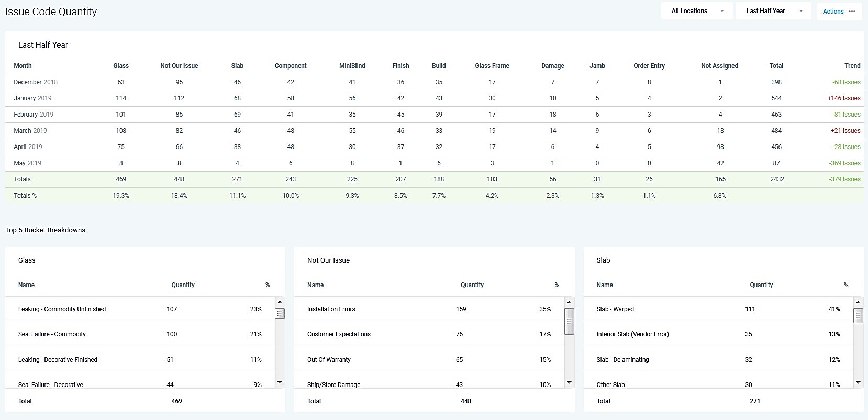This screenshot has height=420, width=868.
Task: Click the -379 Issues totals trend
Action: pos(845,179)
